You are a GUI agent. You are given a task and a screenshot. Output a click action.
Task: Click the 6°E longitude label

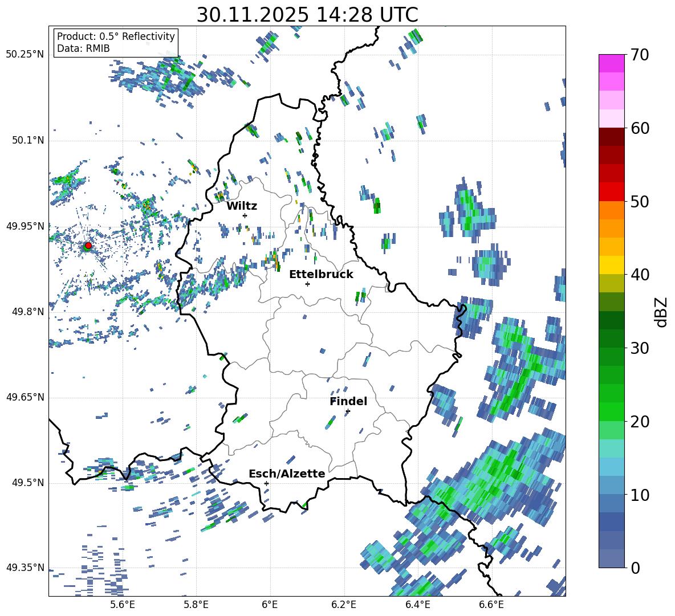click(x=270, y=605)
